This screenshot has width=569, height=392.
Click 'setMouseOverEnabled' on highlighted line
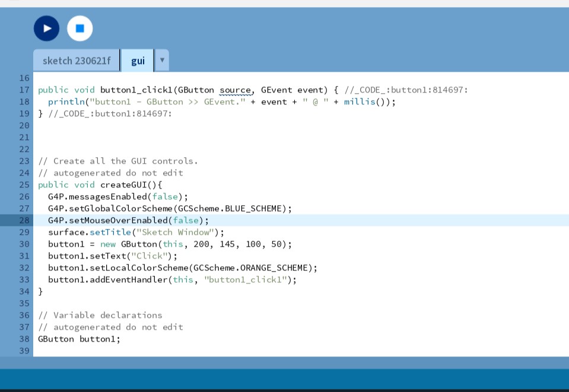click(x=118, y=220)
